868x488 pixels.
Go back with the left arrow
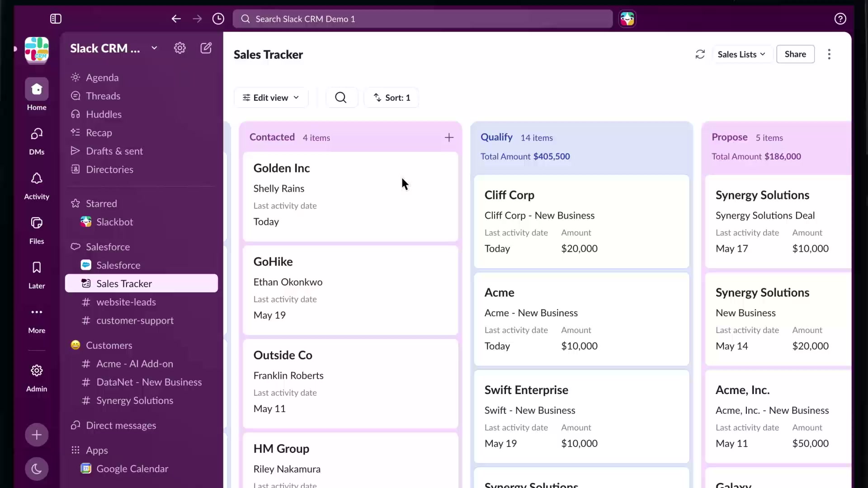click(176, 19)
